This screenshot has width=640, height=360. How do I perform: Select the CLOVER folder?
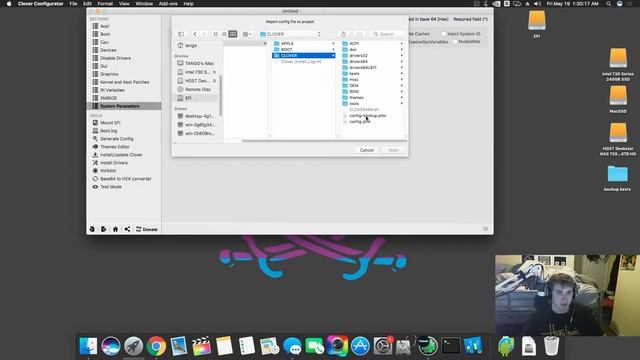[x=304, y=56]
